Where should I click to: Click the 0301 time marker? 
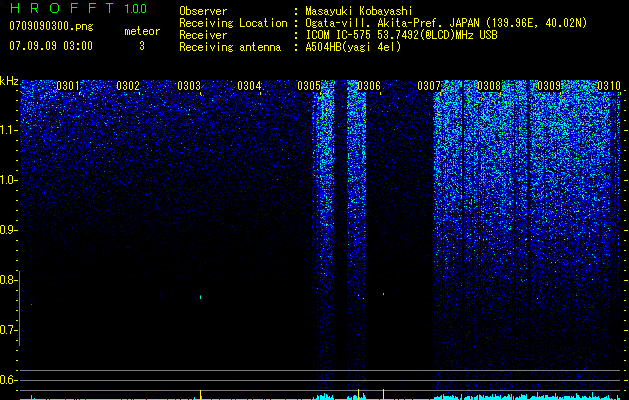[x=68, y=86]
